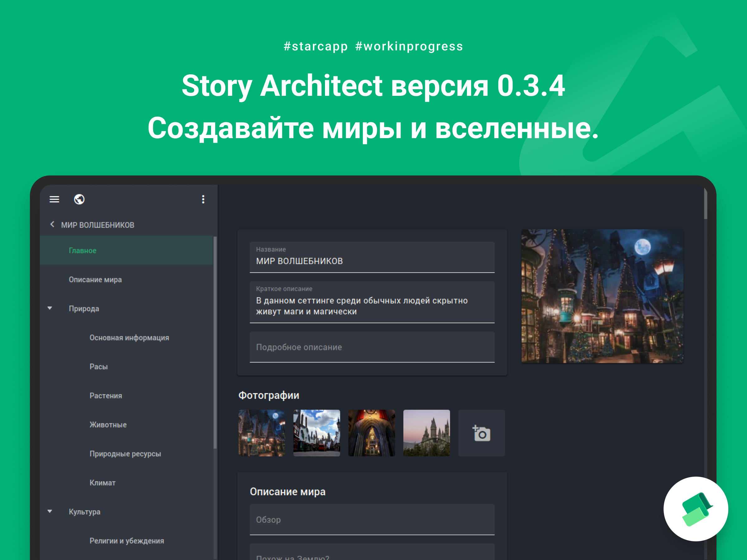Select Главное in the sidebar
The width and height of the screenshot is (747, 560).
pos(127,250)
